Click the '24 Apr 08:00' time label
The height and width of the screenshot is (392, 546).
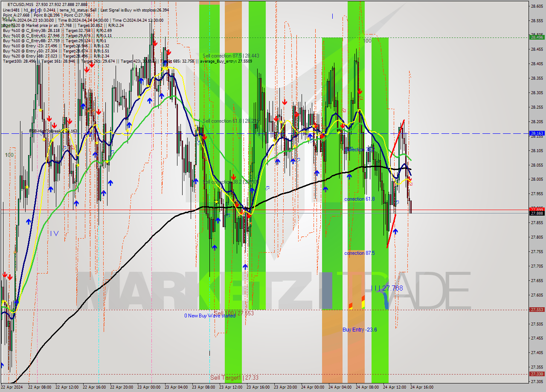tap(367, 387)
